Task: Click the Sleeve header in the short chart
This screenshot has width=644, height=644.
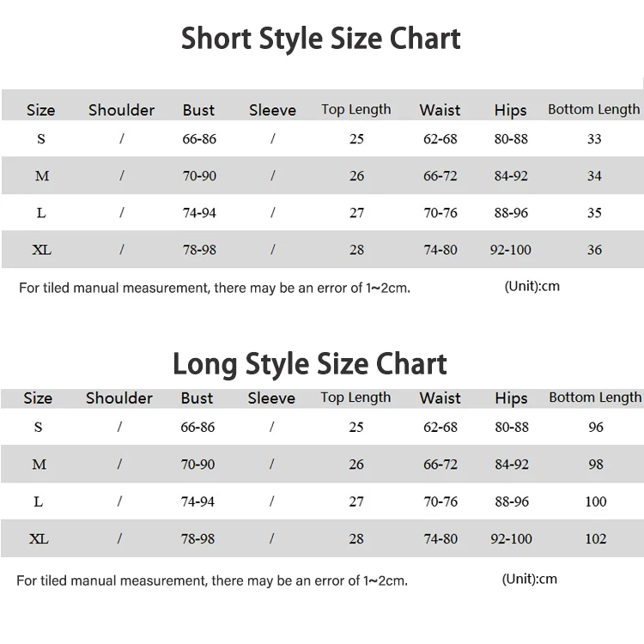Action: pos(272,110)
